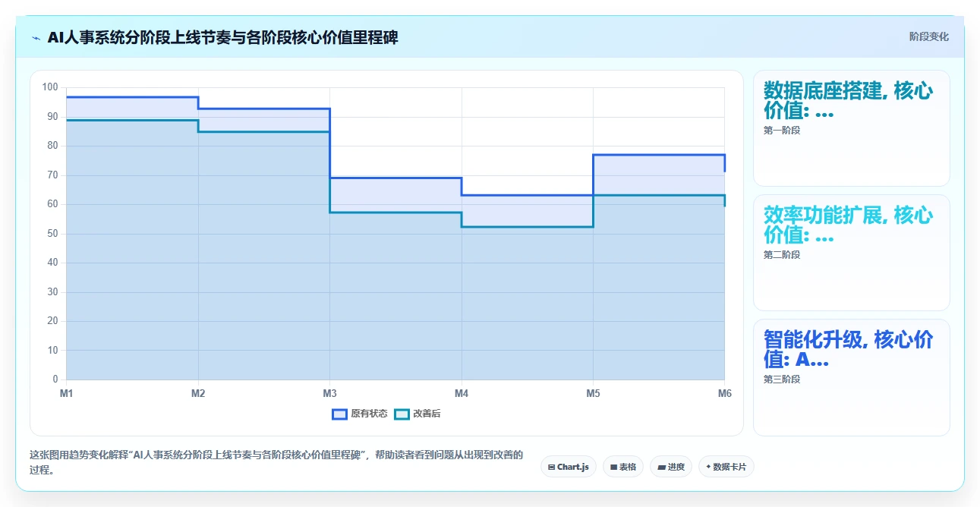Toggle the 原有状态 legend entry
The height and width of the screenshot is (507, 980).
[360, 414]
